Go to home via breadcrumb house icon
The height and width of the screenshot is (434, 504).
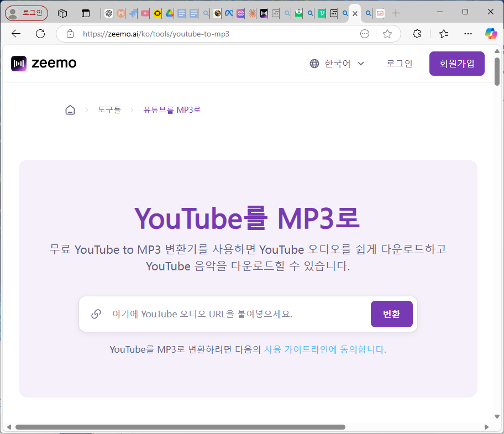70,110
